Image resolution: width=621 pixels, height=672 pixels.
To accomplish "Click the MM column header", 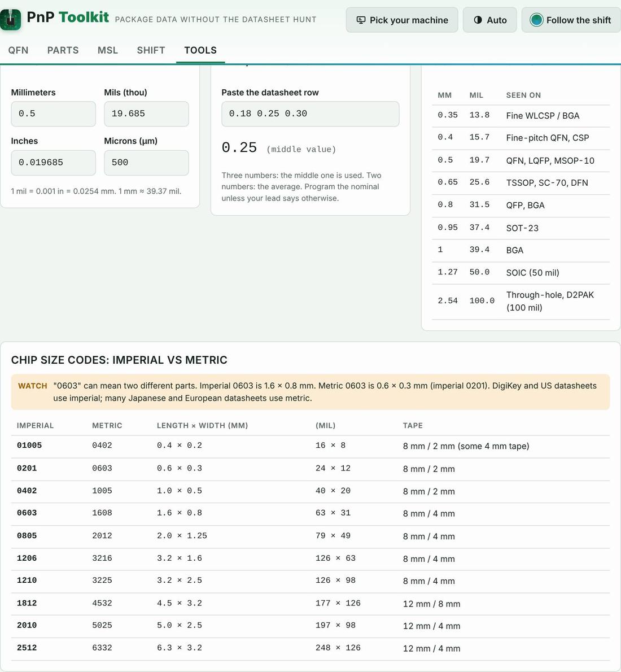I will [444, 95].
